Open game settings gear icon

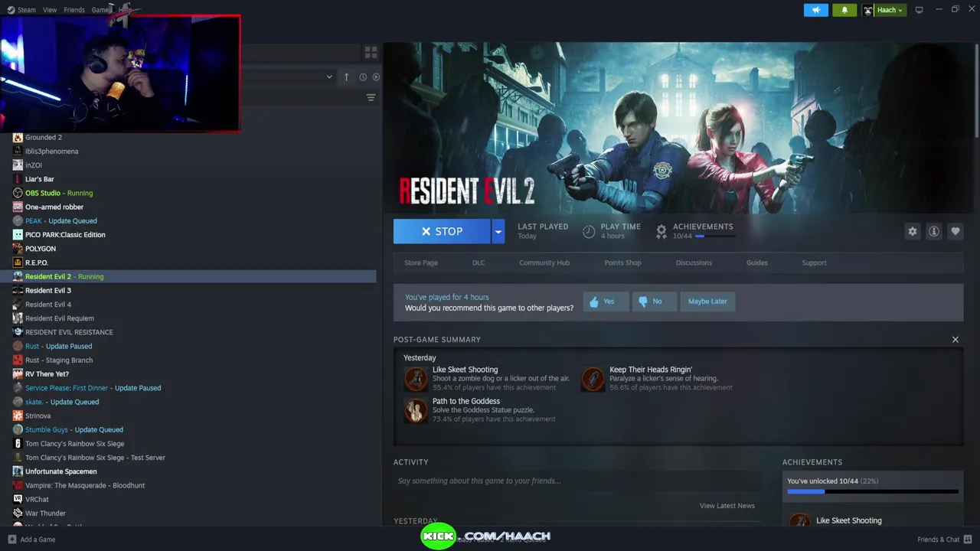(x=912, y=231)
